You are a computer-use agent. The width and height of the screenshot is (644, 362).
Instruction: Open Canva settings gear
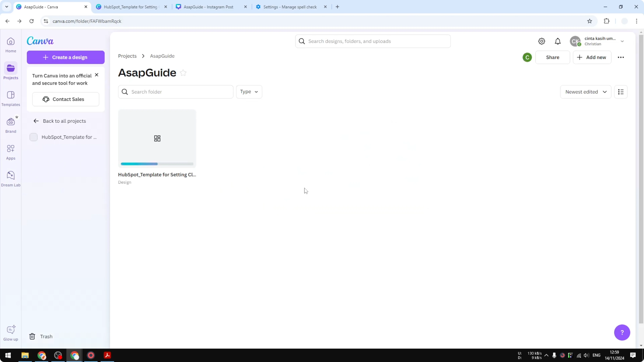point(541,41)
